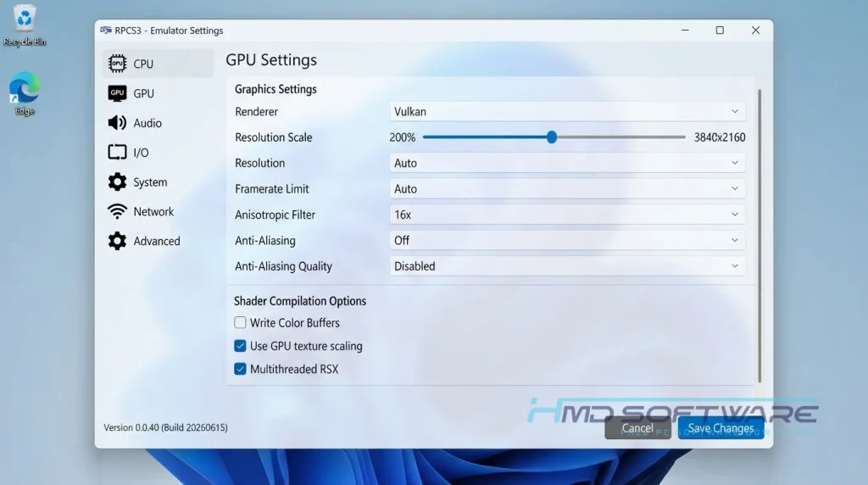Open the Advanced tab label
Viewport: 868px width, 485px height.
(157, 241)
